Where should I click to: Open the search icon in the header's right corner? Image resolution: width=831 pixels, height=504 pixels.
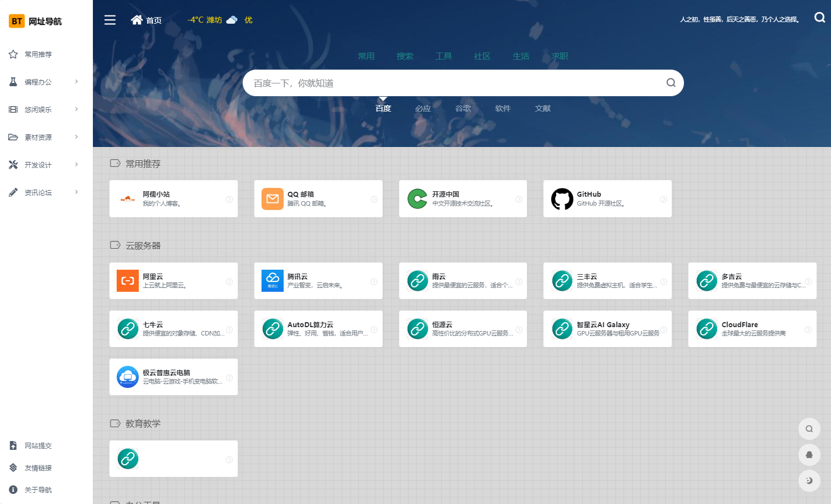(x=819, y=18)
